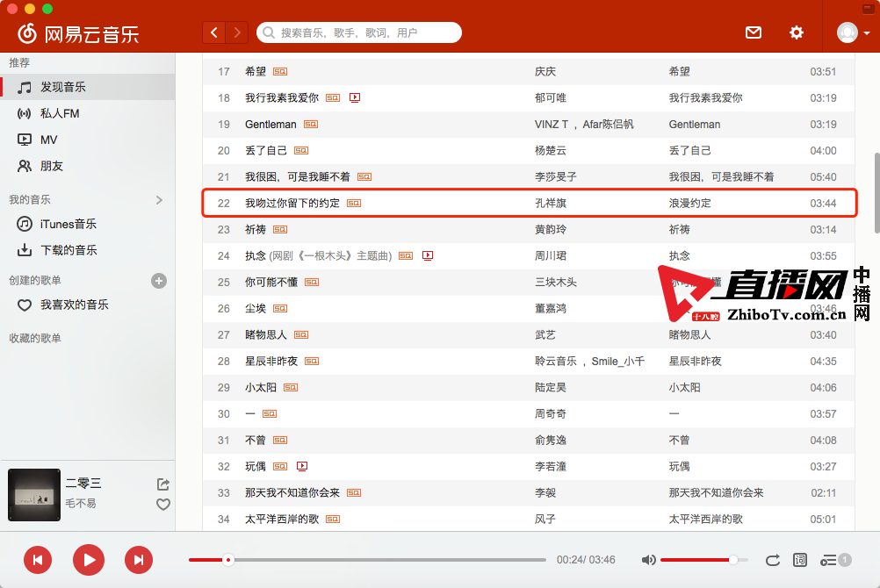This screenshot has height=588, width=880.
Task: Open 私人FM in sidebar
Action: pos(60,113)
